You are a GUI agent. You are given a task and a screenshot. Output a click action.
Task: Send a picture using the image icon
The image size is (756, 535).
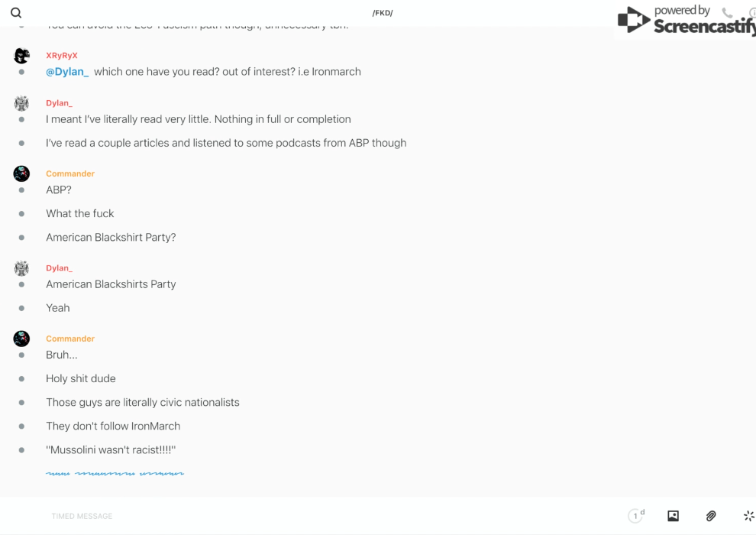(673, 516)
